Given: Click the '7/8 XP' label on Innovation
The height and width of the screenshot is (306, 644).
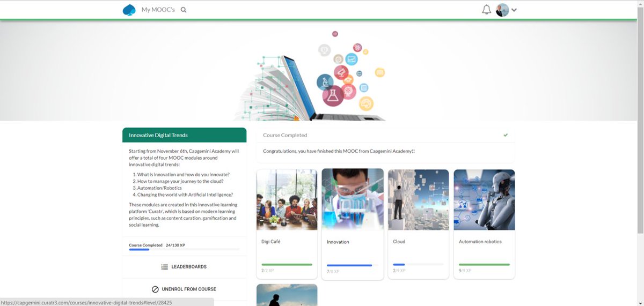Looking at the screenshot, I should (333, 272).
